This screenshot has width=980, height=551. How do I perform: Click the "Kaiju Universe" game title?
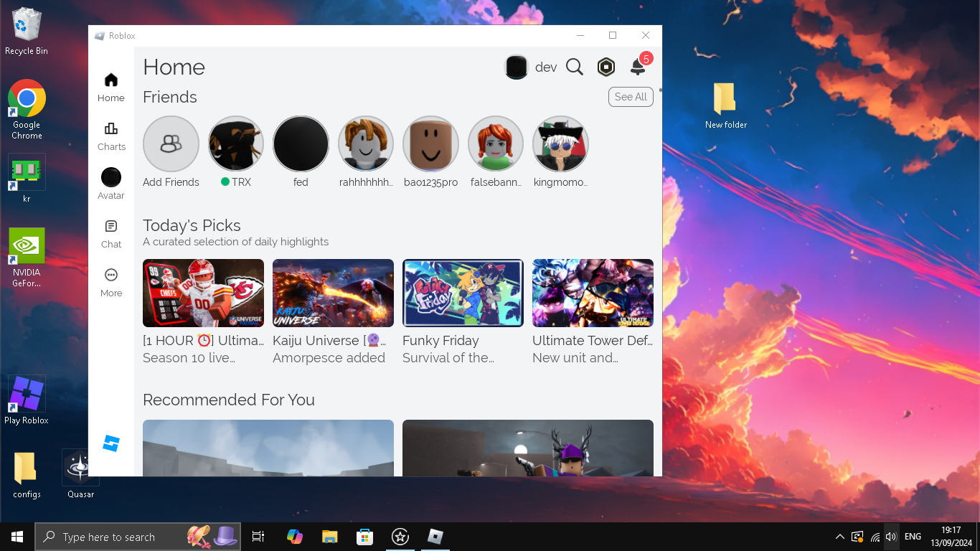coord(331,341)
